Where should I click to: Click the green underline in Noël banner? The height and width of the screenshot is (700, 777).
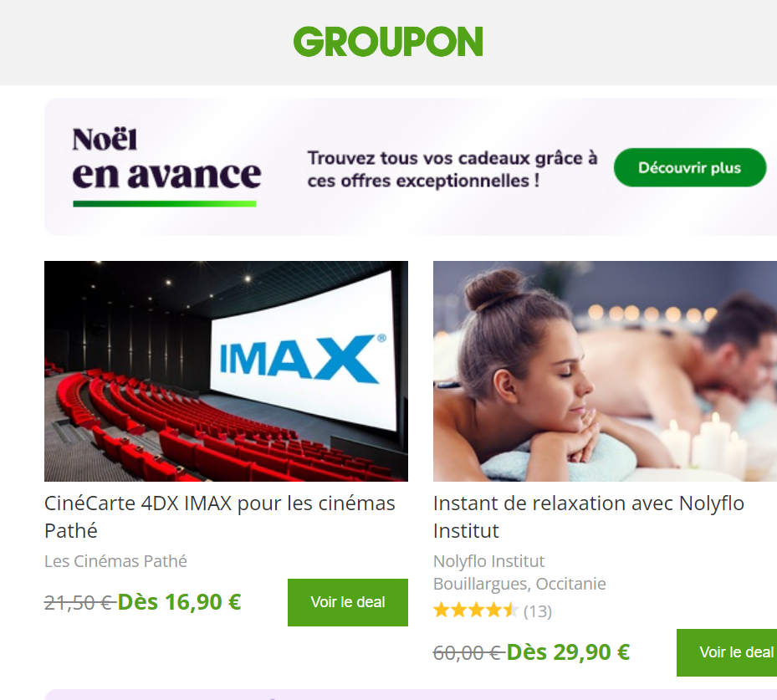tap(165, 203)
